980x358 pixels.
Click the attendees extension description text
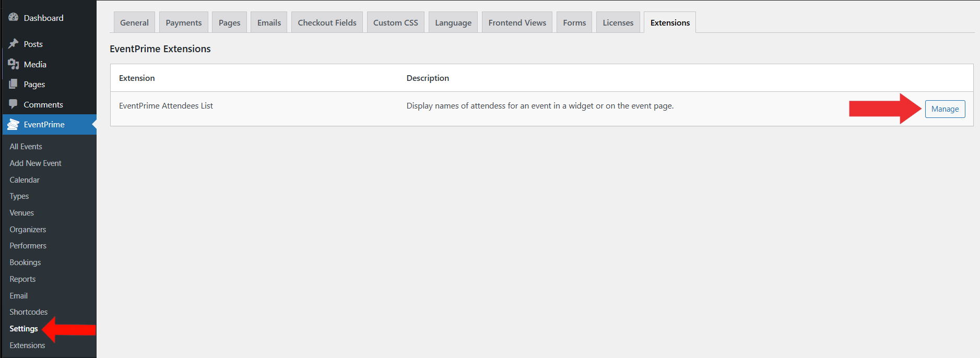tap(540, 105)
